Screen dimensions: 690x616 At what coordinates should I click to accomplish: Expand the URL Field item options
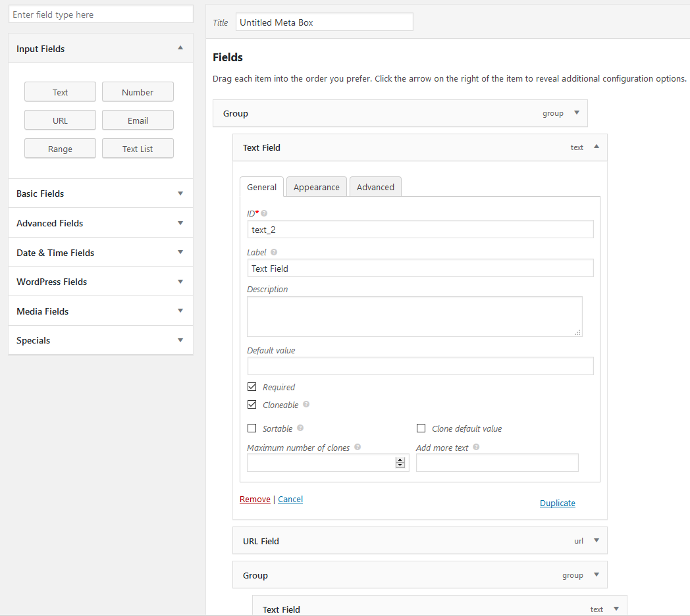[x=597, y=540]
